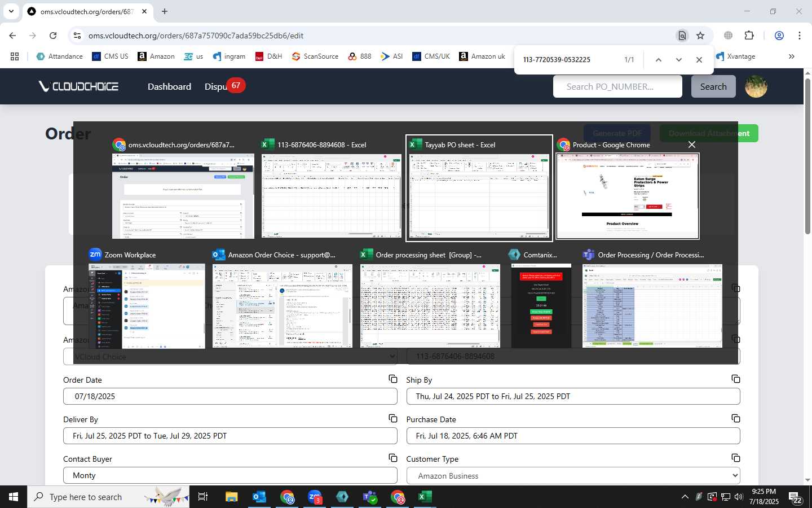The height and width of the screenshot is (508, 812).
Task: Copy the Purchase Date value
Action: [736, 418]
